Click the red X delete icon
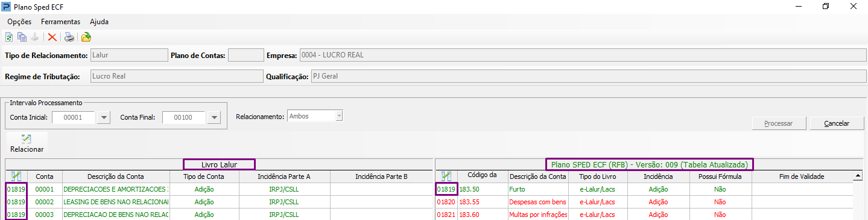This screenshot has height=220, width=868. pos(52,37)
